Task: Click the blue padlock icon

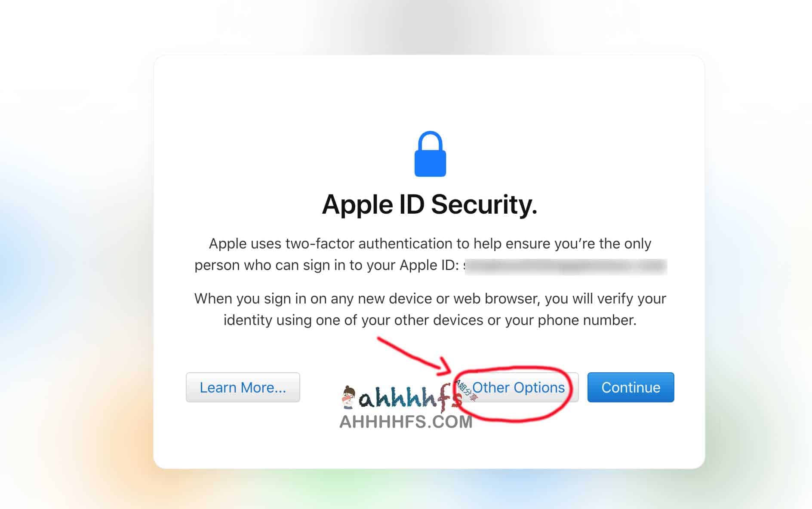Action: pyautogui.click(x=430, y=154)
